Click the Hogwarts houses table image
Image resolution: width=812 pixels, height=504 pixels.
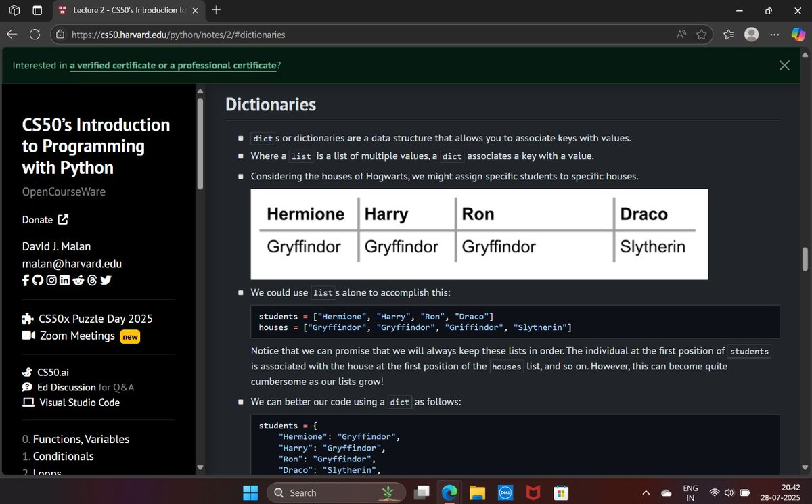(479, 234)
